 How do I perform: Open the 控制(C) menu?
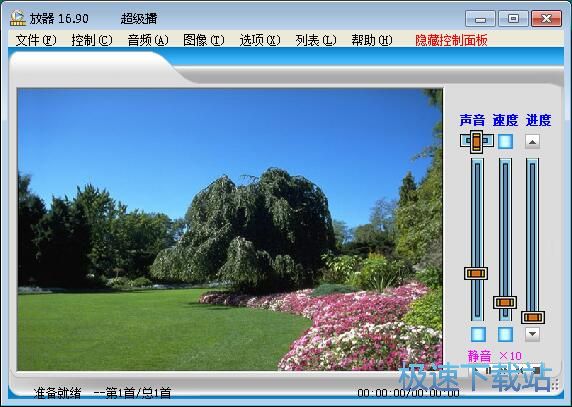pos(92,40)
